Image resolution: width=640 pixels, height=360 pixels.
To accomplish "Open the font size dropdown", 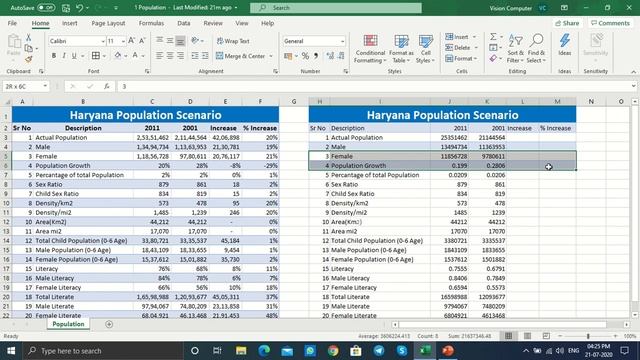I will (x=123, y=41).
